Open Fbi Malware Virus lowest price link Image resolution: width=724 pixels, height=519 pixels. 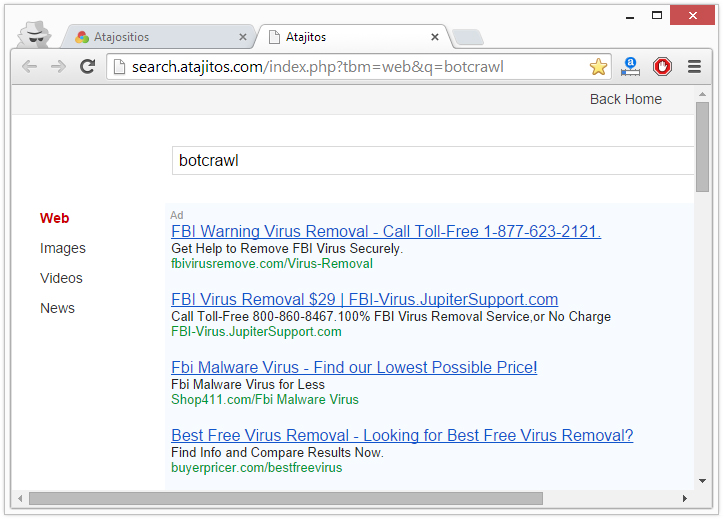click(x=354, y=368)
